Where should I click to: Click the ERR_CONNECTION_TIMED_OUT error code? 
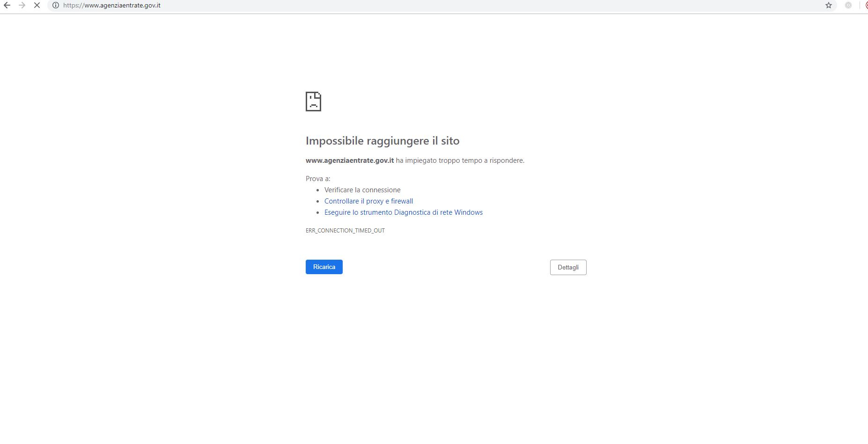(345, 231)
